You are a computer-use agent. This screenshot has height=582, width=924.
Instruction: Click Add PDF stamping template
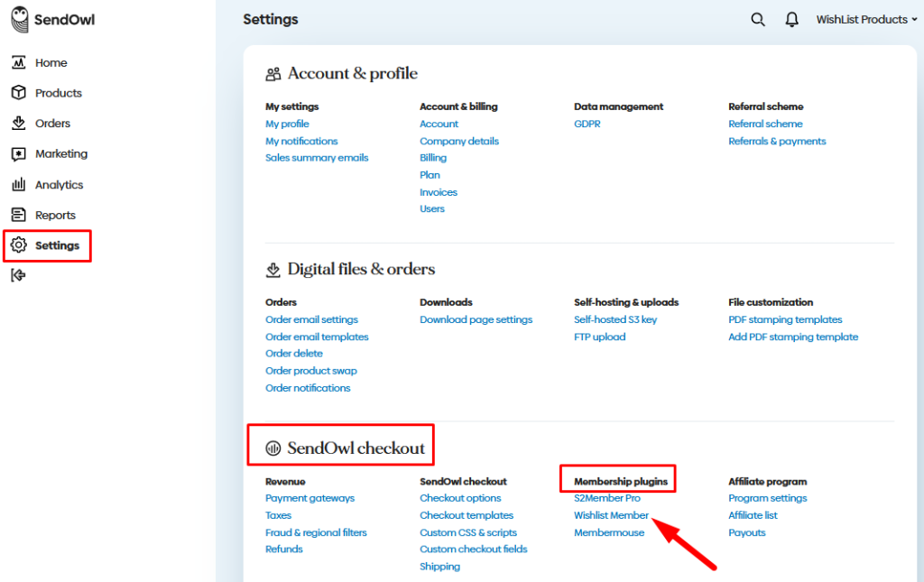pyautogui.click(x=793, y=337)
